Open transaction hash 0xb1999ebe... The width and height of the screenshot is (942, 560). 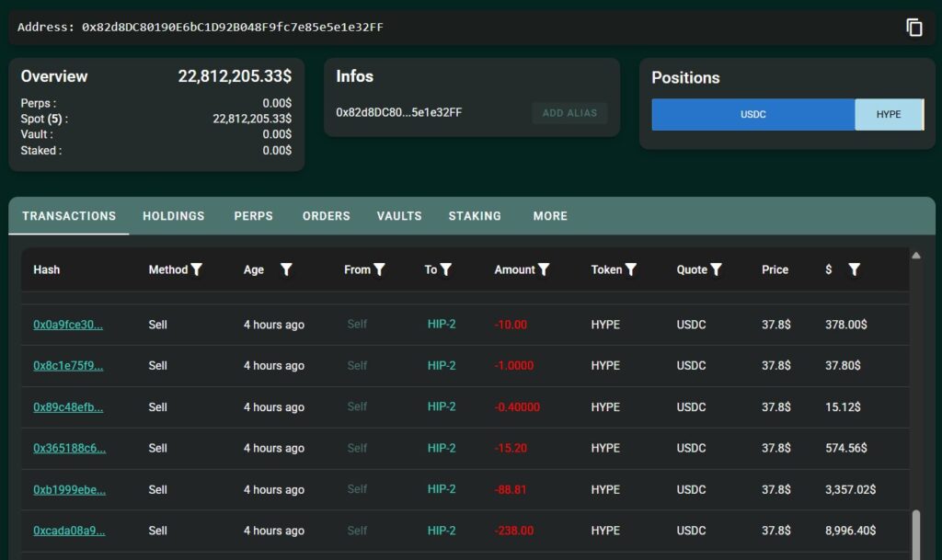(x=70, y=490)
